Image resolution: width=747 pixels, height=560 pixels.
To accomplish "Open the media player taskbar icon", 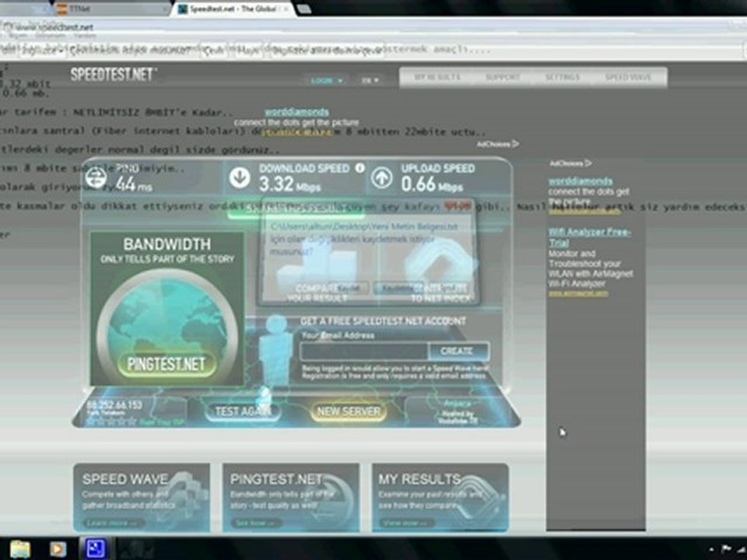I will click(x=58, y=549).
